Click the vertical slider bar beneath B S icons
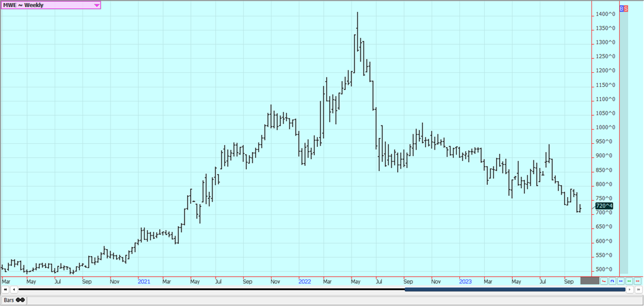 (x=624, y=143)
